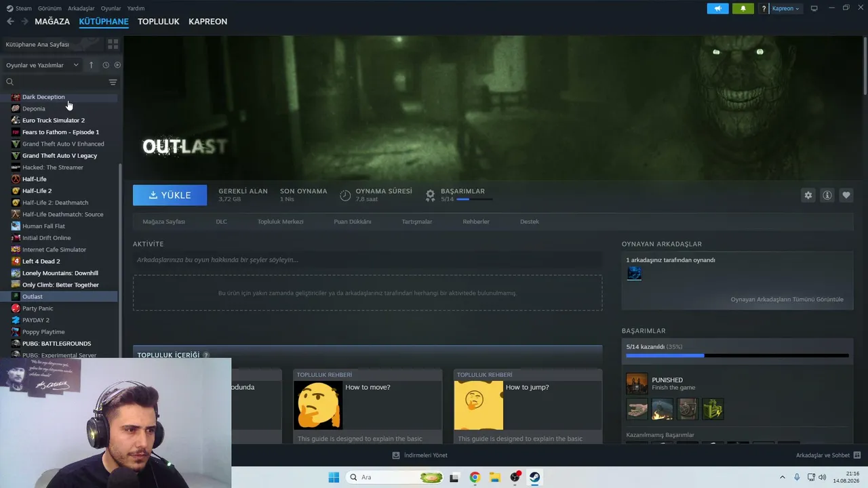
Task: Open Google Chrome from the taskbar
Action: click(x=475, y=477)
